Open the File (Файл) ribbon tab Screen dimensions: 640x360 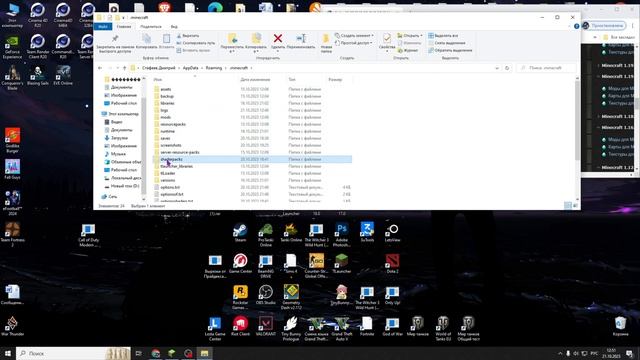pos(102,27)
